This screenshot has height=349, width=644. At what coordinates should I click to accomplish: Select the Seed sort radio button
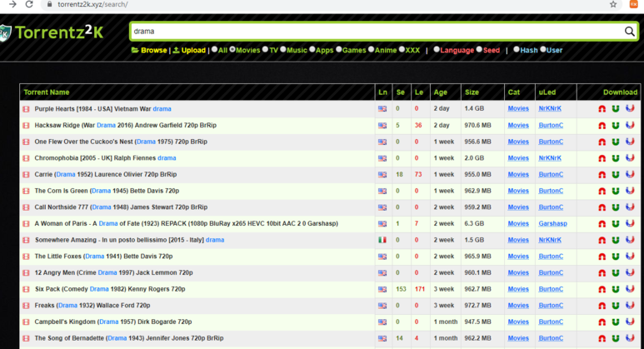[479, 50]
